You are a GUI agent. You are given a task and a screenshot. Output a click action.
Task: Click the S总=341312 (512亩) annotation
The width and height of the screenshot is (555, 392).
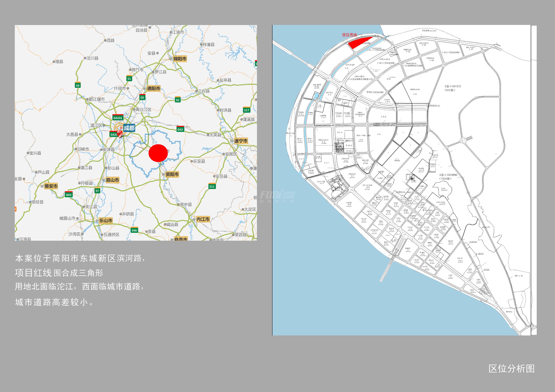point(453,88)
